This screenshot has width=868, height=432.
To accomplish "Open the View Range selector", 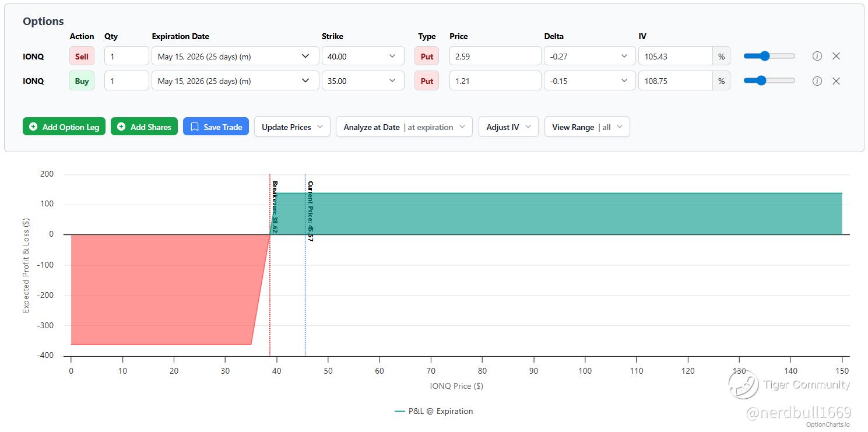I will coord(587,127).
